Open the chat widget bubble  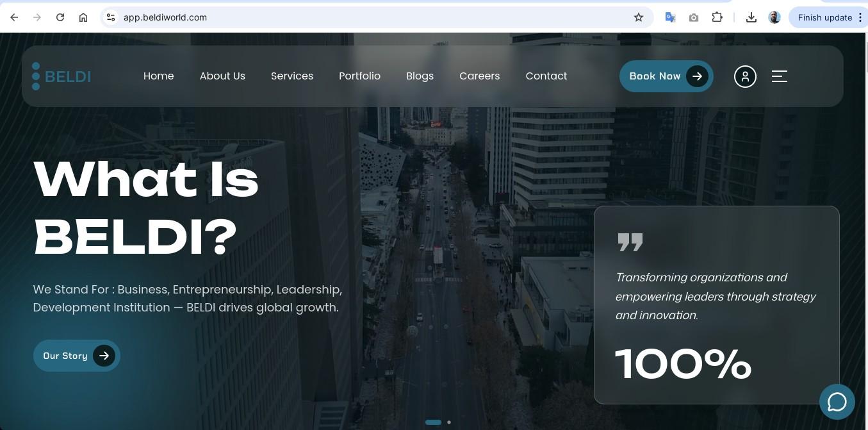(x=837, y=402)
